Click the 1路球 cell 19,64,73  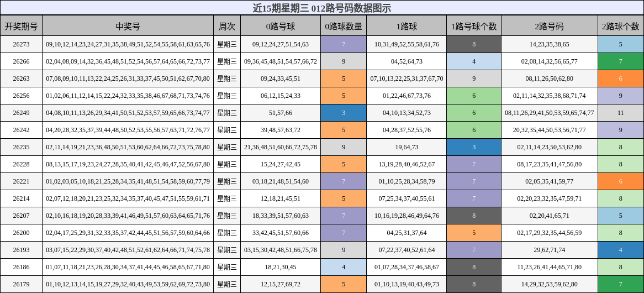pos(407,147)
